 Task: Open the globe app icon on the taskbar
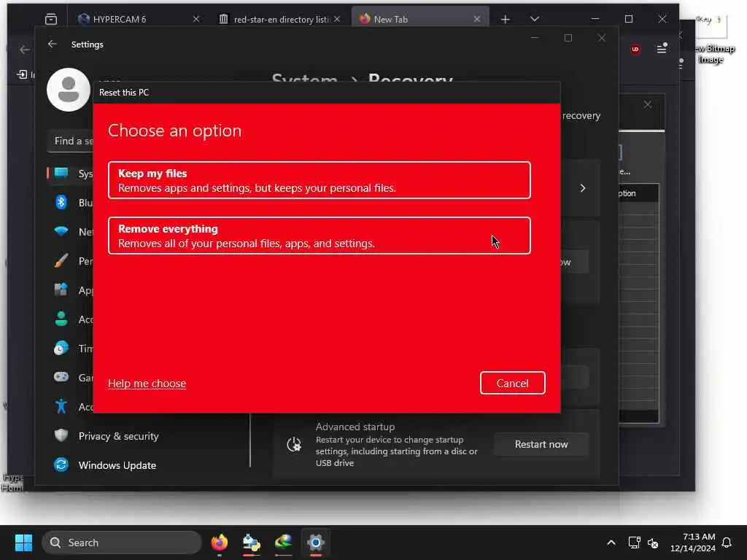coord(284,542)
